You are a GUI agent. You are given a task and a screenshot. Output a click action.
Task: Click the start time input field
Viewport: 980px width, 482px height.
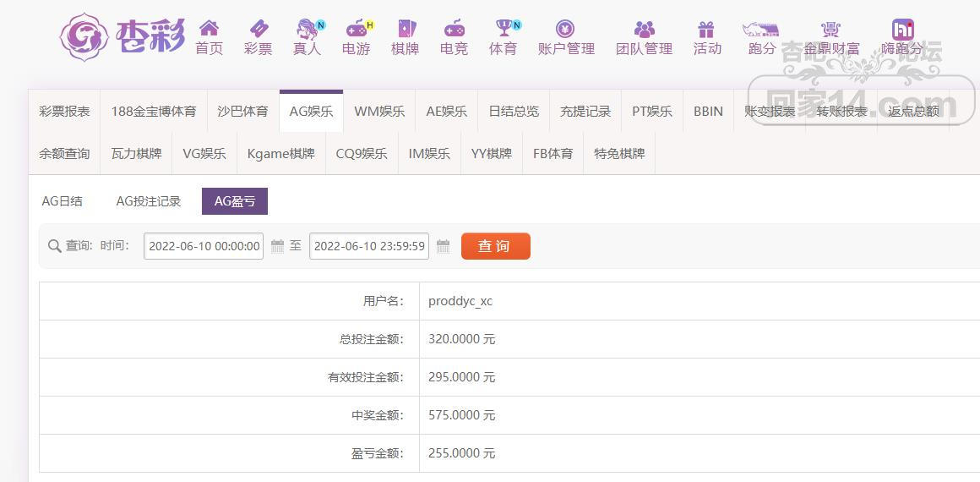point(204,246)
